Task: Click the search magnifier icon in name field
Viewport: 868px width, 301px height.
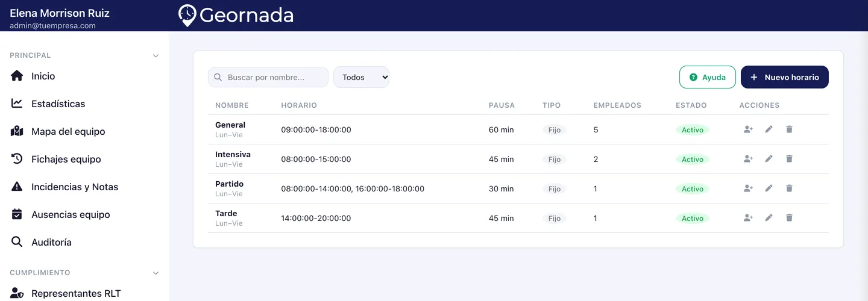Action: (218, 77)
